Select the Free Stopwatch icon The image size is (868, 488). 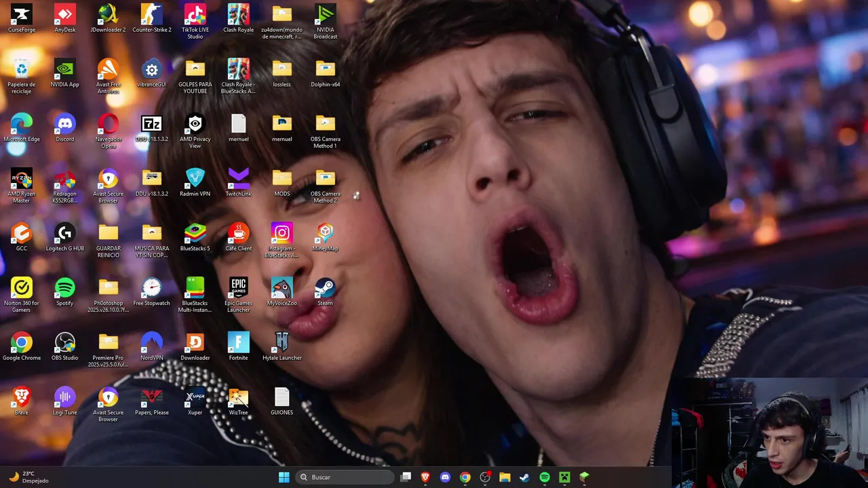click(152, 292)
